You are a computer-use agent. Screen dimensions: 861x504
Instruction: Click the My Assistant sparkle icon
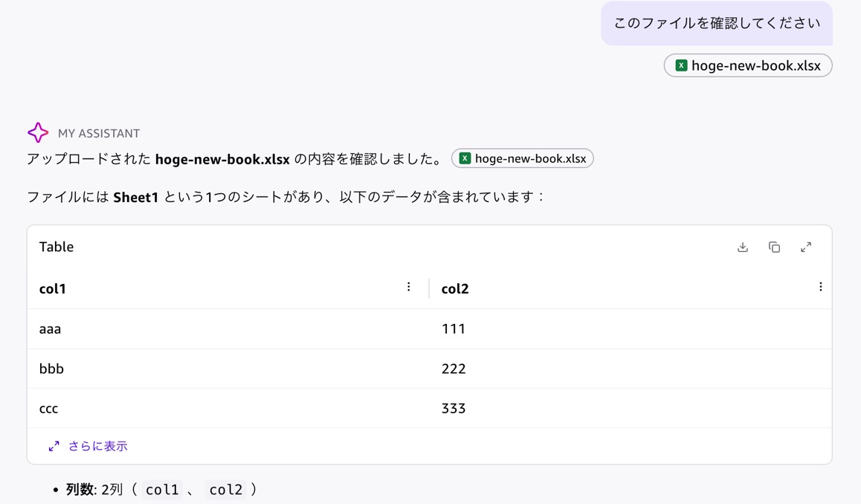(x=38, y=132)
